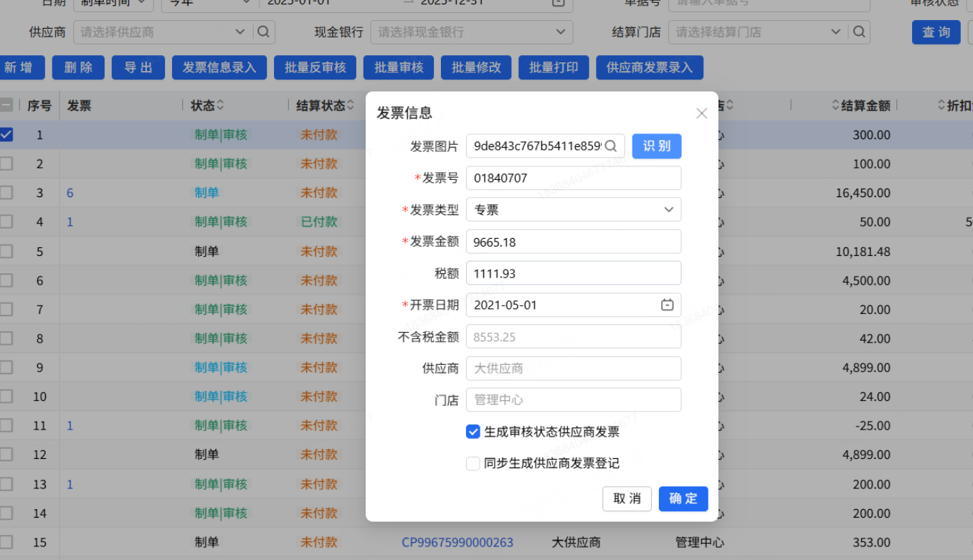Image resolution: width=973 pixels, height=560 pixels.
Task: Open the calendar picker for invoice date
Action: (667, 305)
